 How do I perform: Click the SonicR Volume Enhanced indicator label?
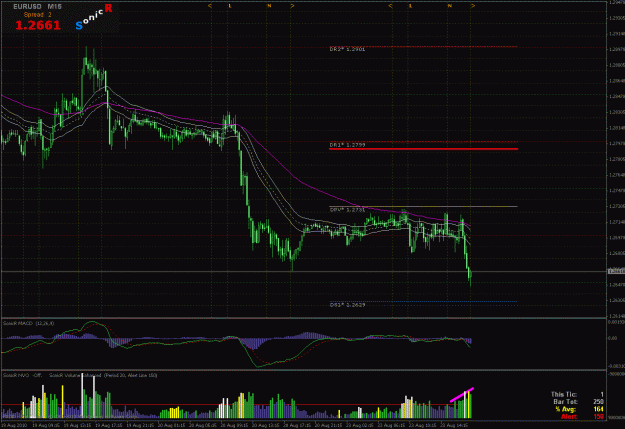click(x=103, y=375)
